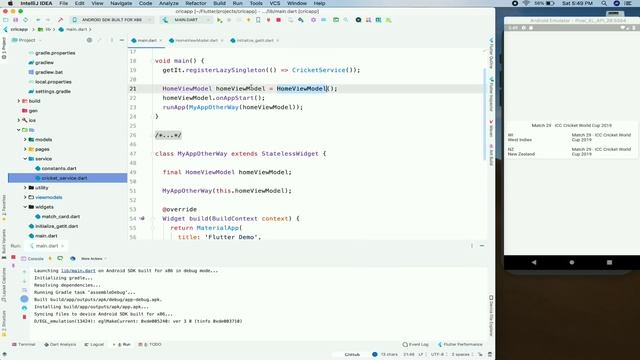
Task: Open the Apple menu
Action: click(10, 3)
